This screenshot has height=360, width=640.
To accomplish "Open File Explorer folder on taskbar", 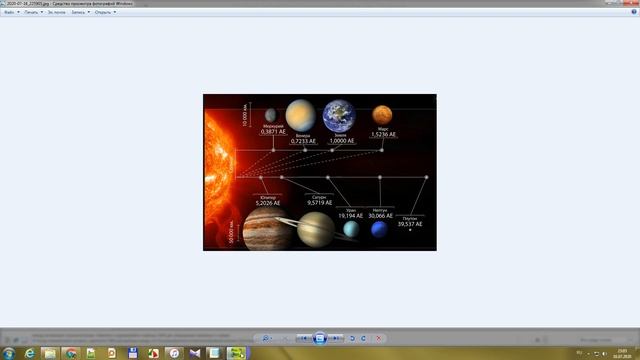I will coord(50,353).
